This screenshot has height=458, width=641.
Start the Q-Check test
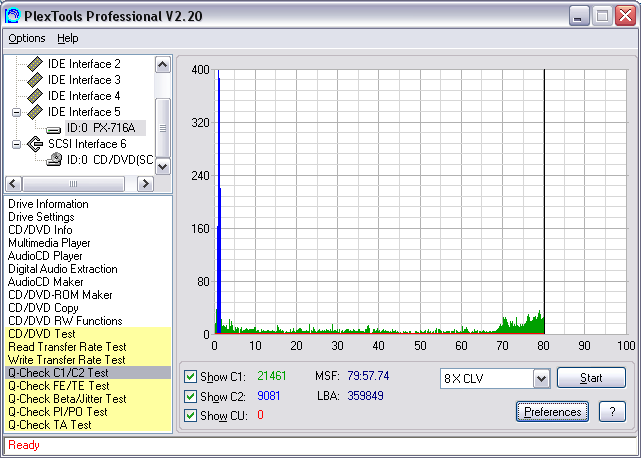pos(591,378)
